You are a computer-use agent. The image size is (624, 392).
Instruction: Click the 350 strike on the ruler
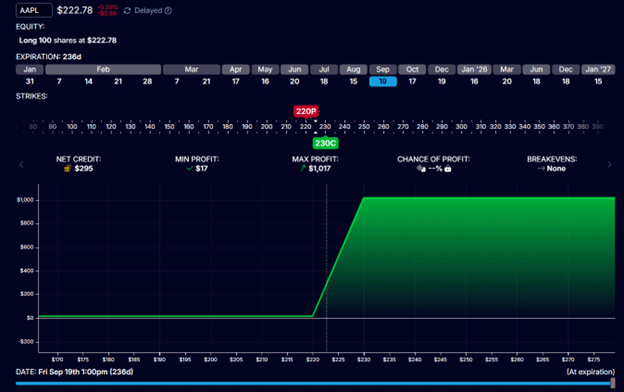point(539,127)
